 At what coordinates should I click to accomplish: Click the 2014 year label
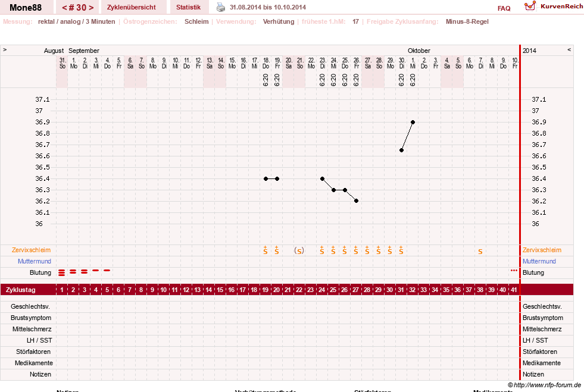[529, 51]
